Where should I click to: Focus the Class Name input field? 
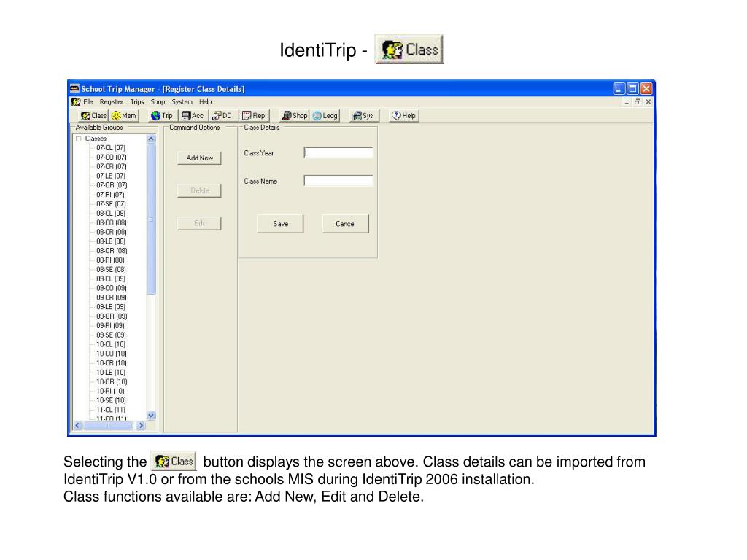338,181
